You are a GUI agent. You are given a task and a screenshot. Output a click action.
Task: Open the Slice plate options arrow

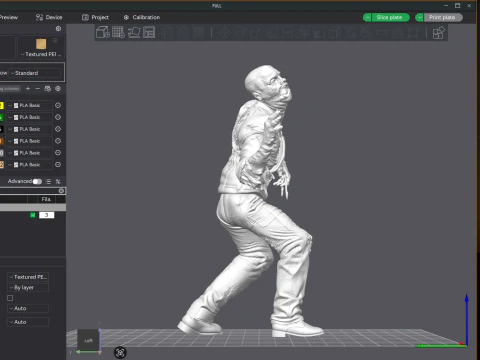(x=367, y=17)
